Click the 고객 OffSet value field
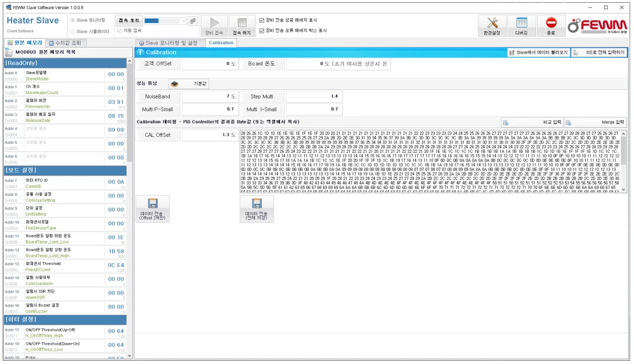 [210, 64]
